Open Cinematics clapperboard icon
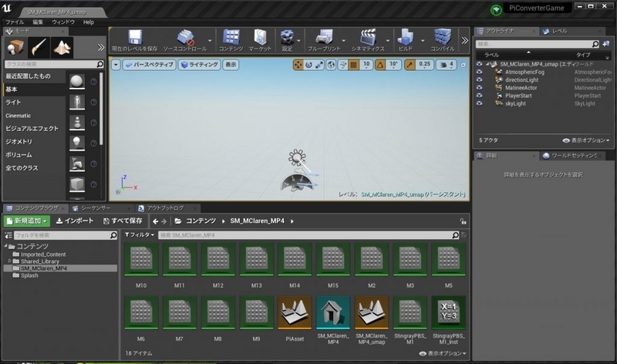 click(x=368, y=40)
